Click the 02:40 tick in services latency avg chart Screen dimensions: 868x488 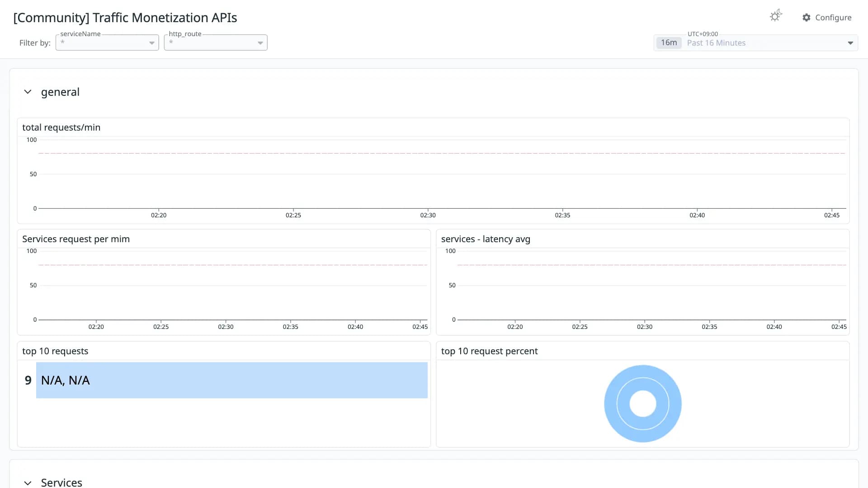tap(774, 327)
